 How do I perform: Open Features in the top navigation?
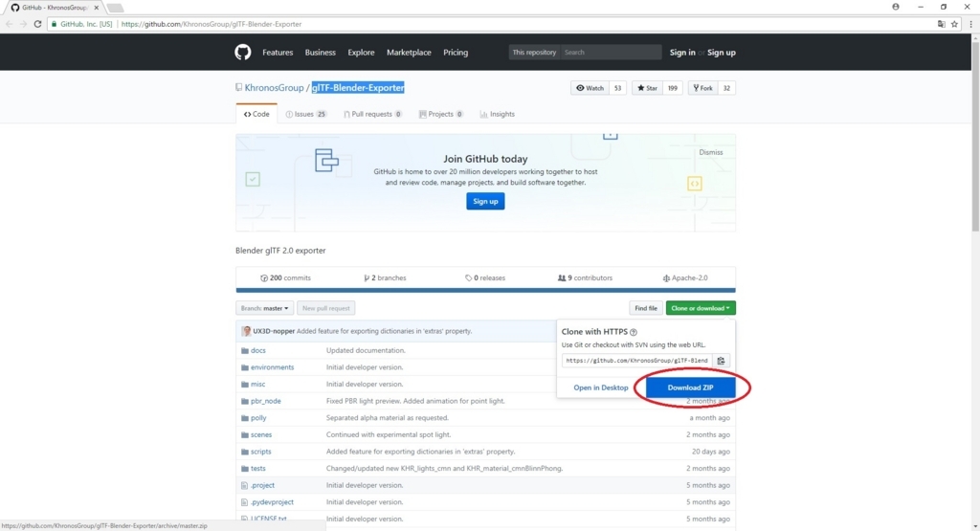(278, 53)
